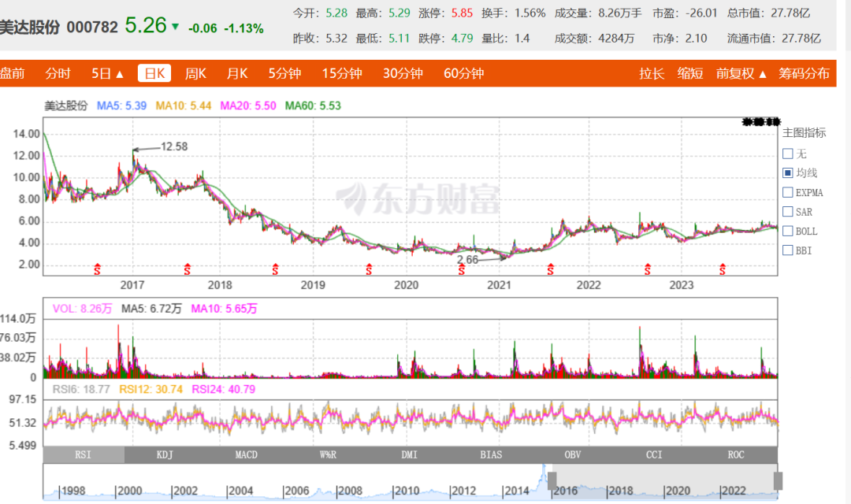Viewport: 851px width, 504px height.
Task: Click the left handle of the time range slider
Action: coord(552,480)
